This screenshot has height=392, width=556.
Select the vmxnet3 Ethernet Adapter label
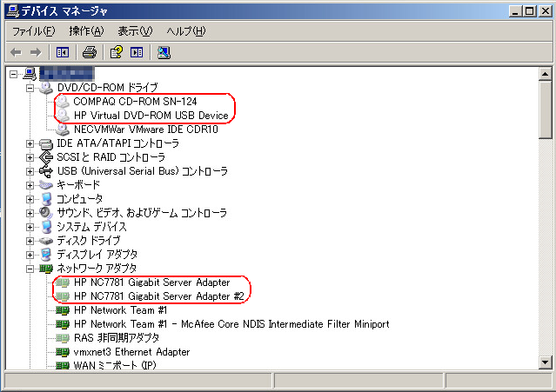(x=131, y=352)
